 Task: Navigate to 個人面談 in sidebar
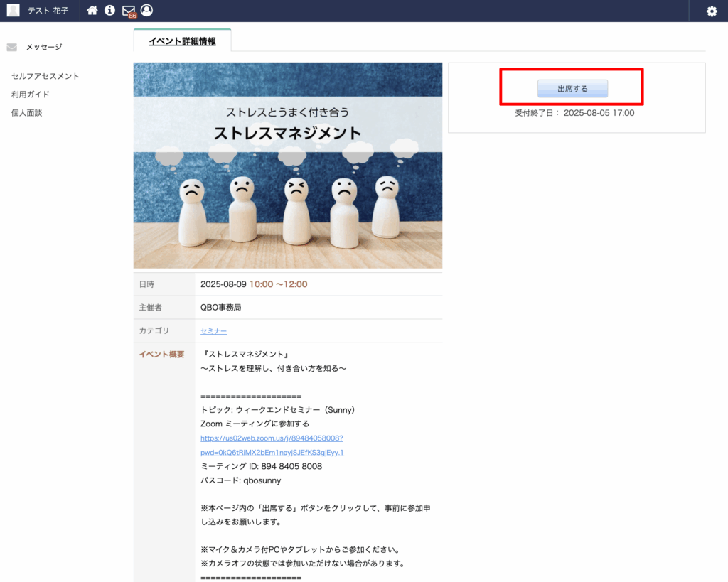pos(27,113)
